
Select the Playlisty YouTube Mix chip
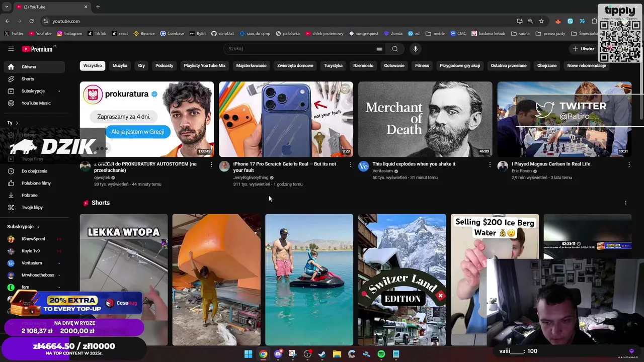point(205,65)
